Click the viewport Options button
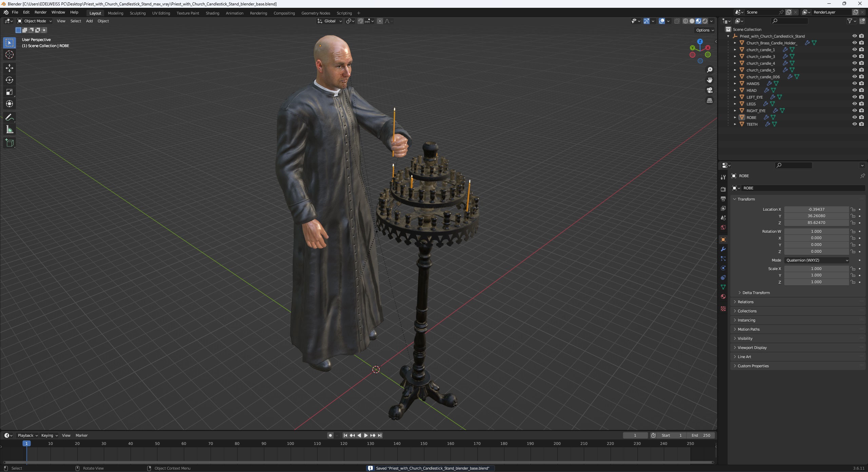The height and width of the screenshot is (472, 868). click(705, 30)
